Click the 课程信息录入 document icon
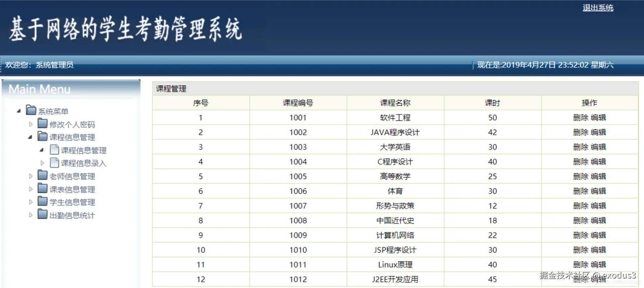 [54, 163]
